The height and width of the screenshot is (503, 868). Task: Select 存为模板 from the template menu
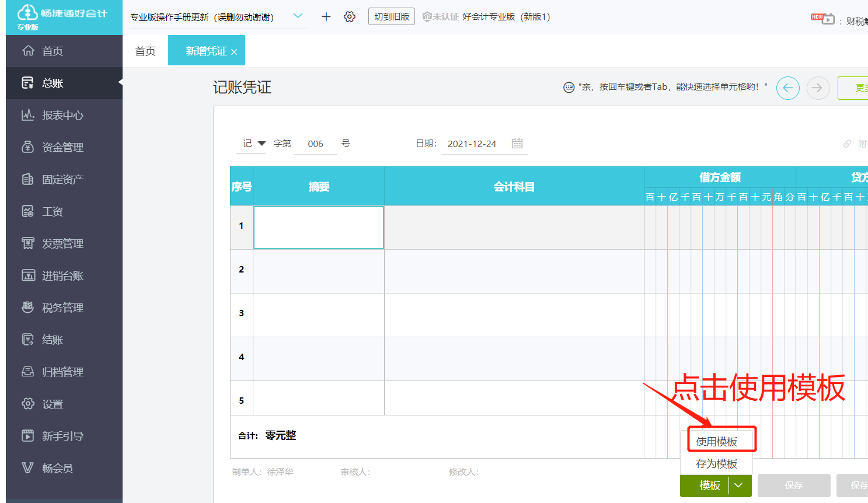pos(717,464)
